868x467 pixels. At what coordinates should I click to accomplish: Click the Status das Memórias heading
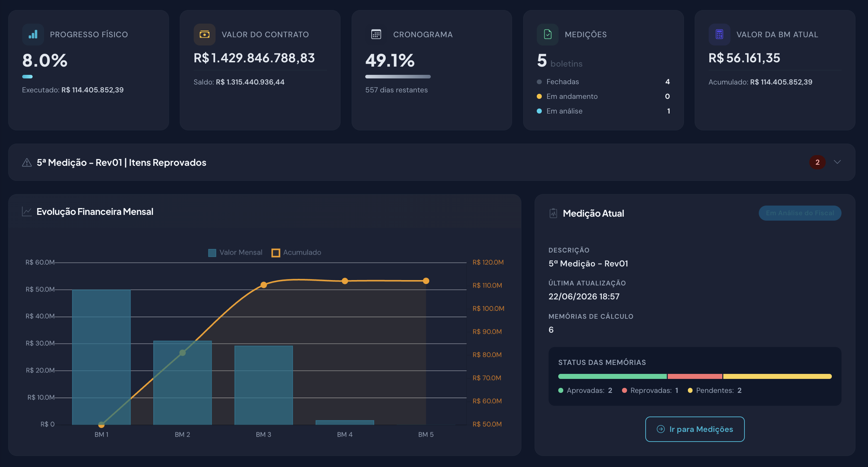[602, 362]
